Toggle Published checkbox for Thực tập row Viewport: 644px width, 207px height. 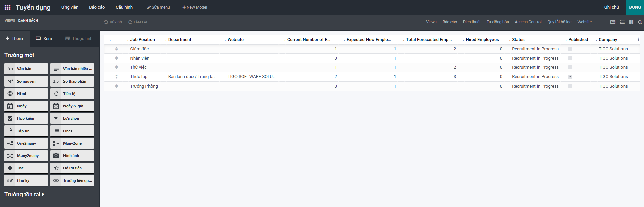[x=570, y=77]
